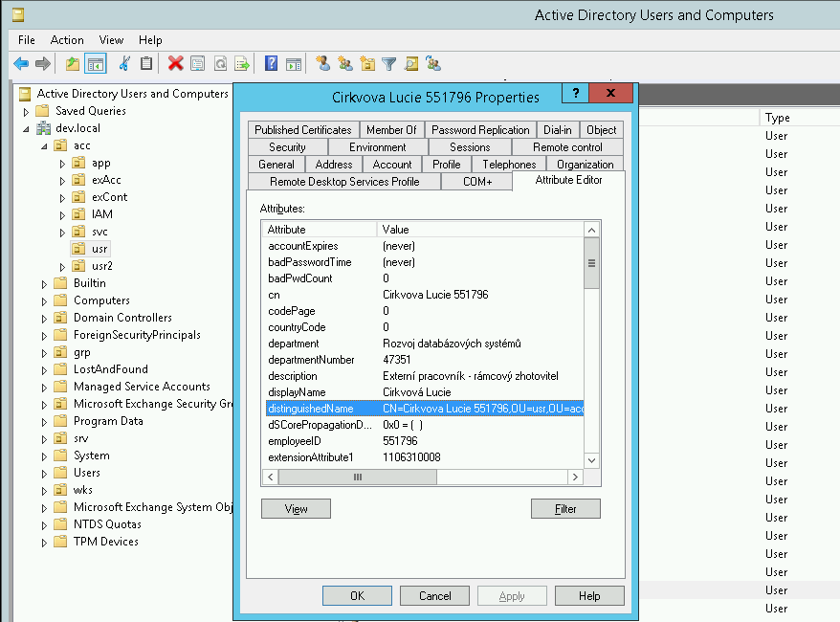Image resolution: width=840 pixels, height=622 pixels.
Task: Switch to the General tab
Action: coord(276,164)
